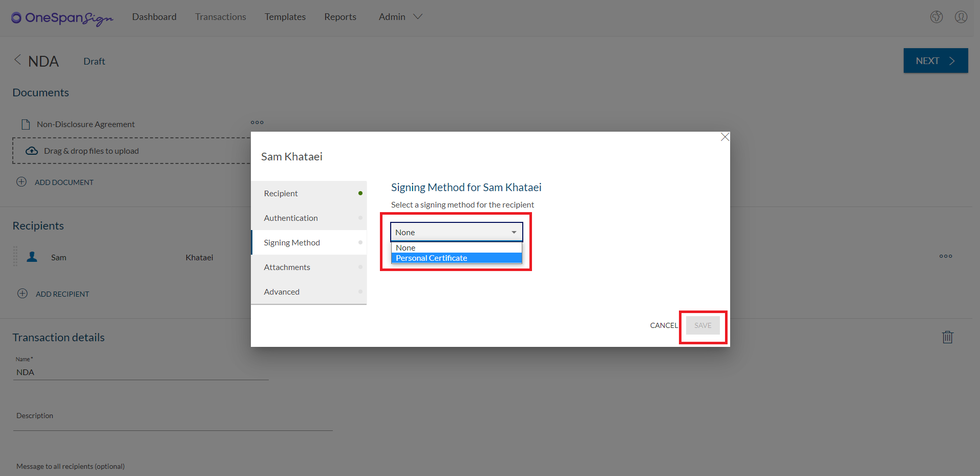Click the plus icon for Add Recipient

(23, 294)
